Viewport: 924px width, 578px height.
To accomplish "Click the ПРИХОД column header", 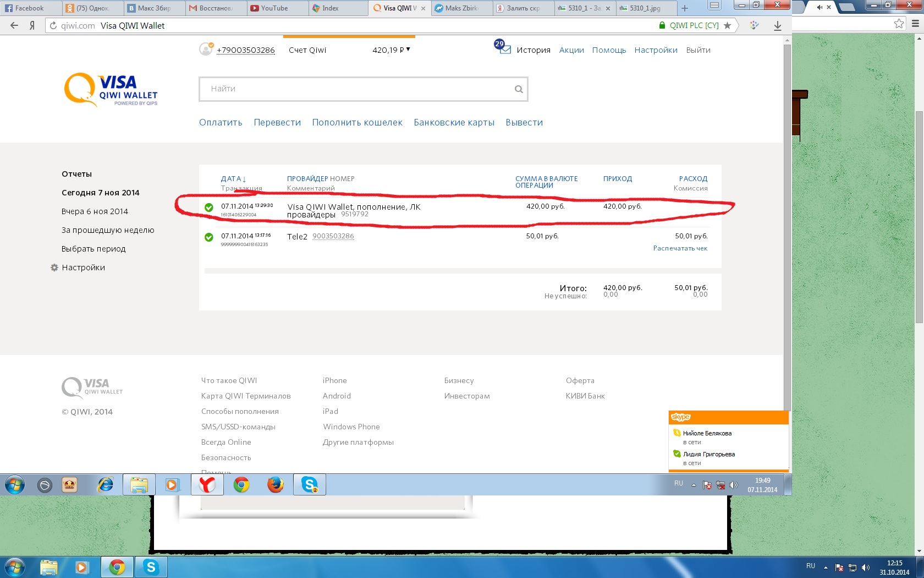I will tap(618, 179).
